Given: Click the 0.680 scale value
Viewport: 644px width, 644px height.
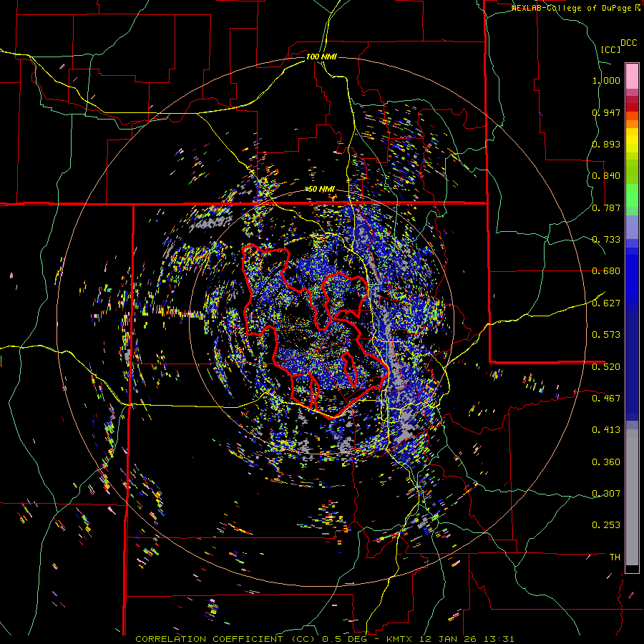Looking at the screenshot, I should point(606,271).
